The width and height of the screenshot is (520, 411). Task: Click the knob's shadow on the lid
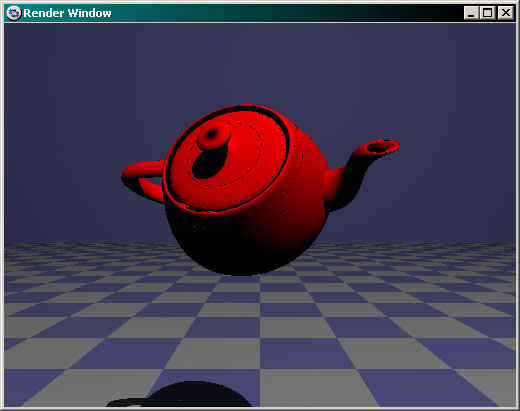209,163
